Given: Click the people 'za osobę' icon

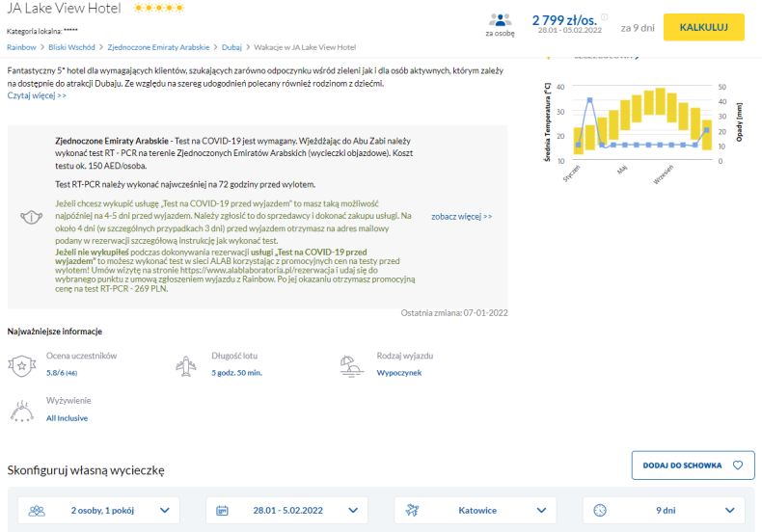Looking at the screenshot, I should [500, 20].
